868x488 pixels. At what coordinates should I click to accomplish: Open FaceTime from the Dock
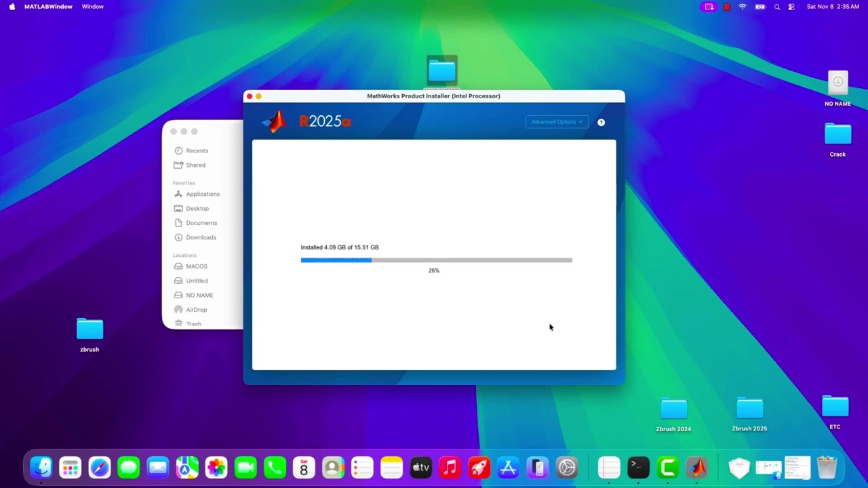point(245,467)
